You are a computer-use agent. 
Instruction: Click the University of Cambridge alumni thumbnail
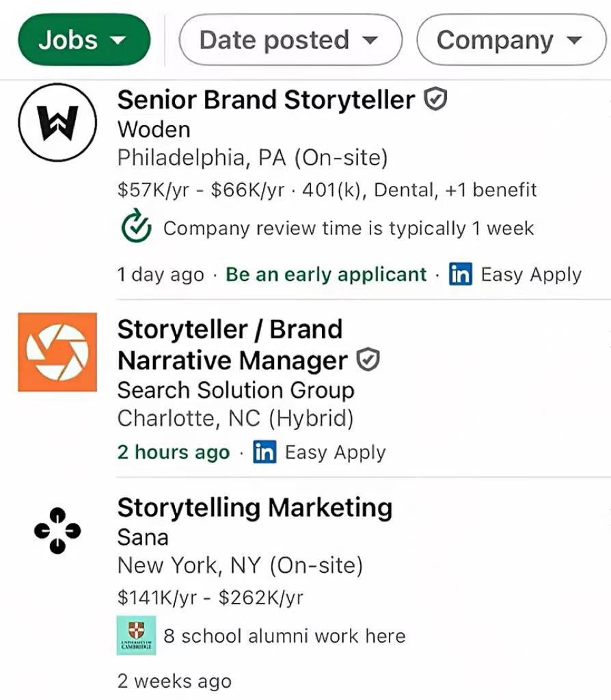[x=136, y=636]
